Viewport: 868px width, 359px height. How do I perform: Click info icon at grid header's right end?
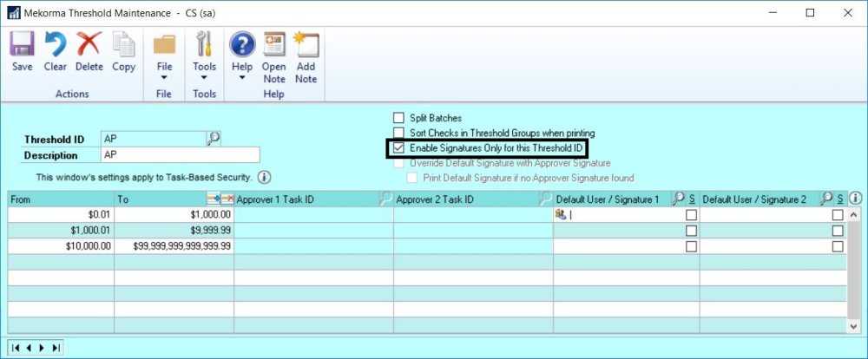[855, 198]
